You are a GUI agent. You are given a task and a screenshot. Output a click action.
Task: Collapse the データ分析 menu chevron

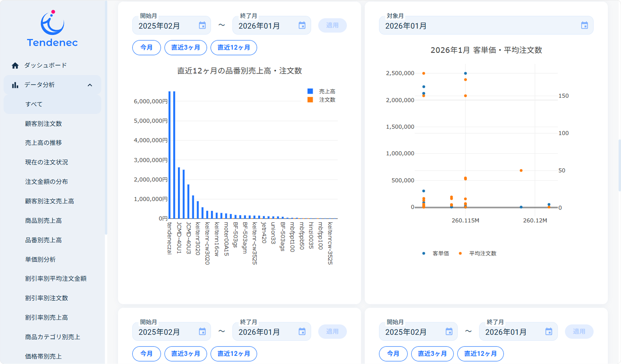click(x=90, y=85)
